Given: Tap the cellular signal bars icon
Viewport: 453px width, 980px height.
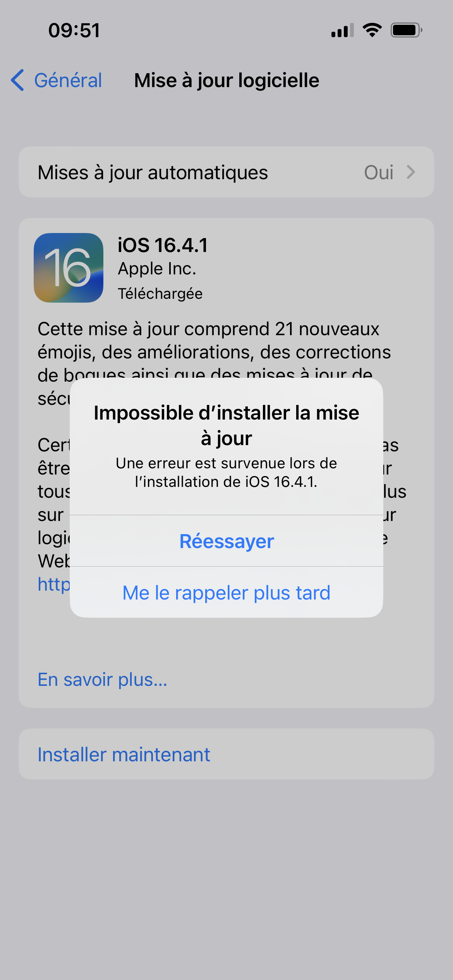Looking at the screenshot, I should click(x=343, y=30).
